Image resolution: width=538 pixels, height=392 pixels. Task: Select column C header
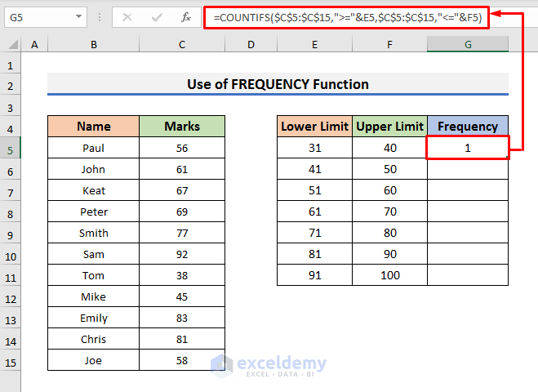pos(182,45)
